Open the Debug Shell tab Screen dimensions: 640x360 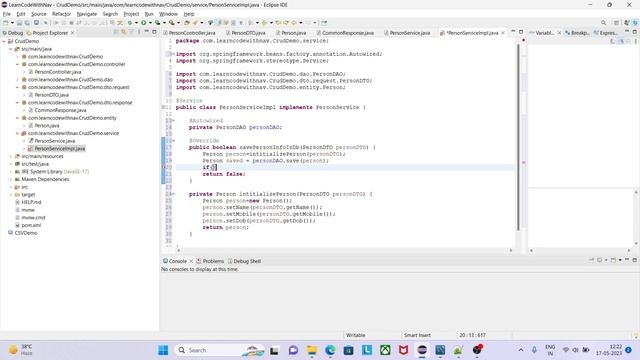(x=244, y=261)
